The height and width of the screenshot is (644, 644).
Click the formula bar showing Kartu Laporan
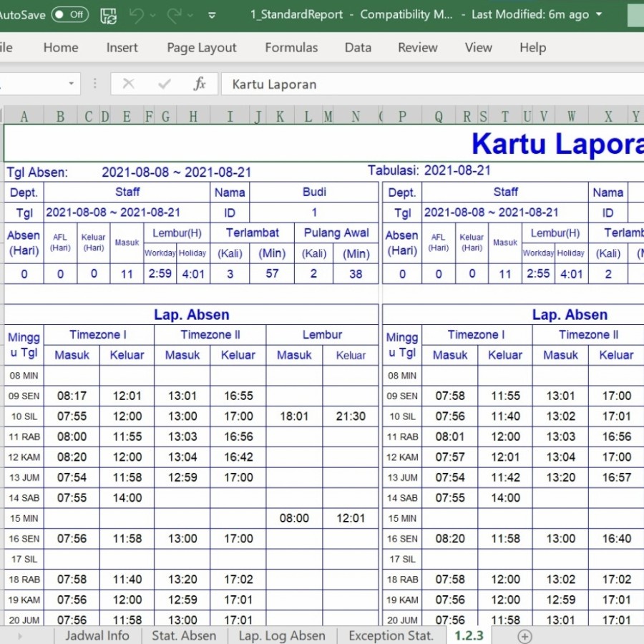429,84
